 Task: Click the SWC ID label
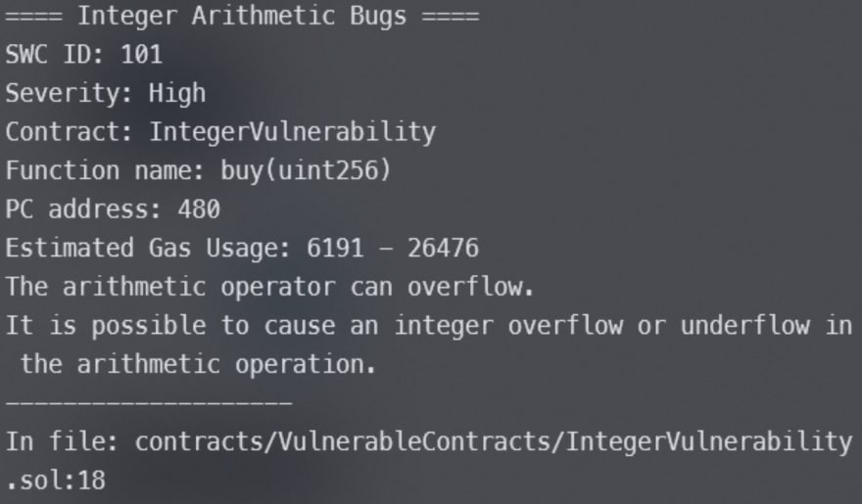point(56,55)
